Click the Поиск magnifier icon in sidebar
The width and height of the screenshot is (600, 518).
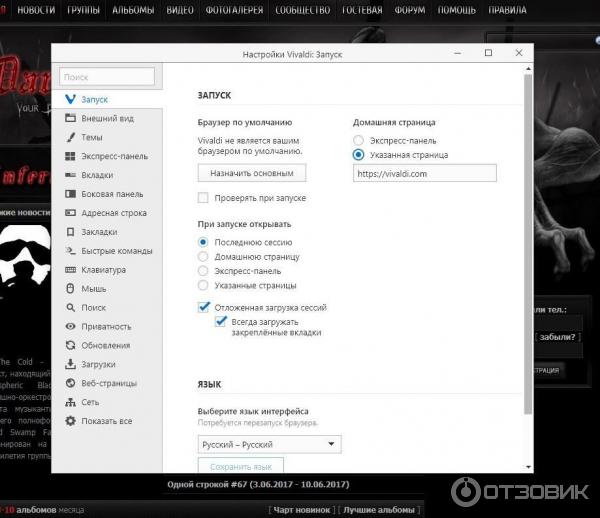tap(70, 308)
